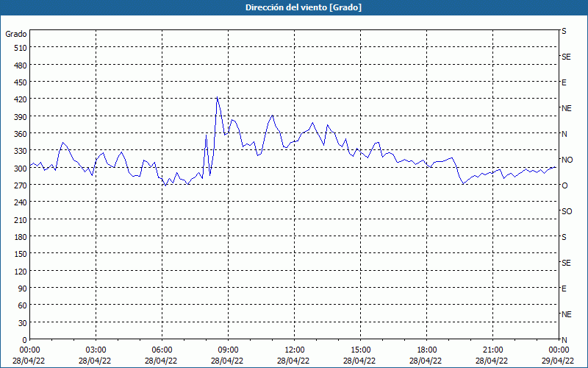This screenshot has height=368, width=588.
Task: Click the 29/04/22 date label
Action: click(x=558, y=361)
